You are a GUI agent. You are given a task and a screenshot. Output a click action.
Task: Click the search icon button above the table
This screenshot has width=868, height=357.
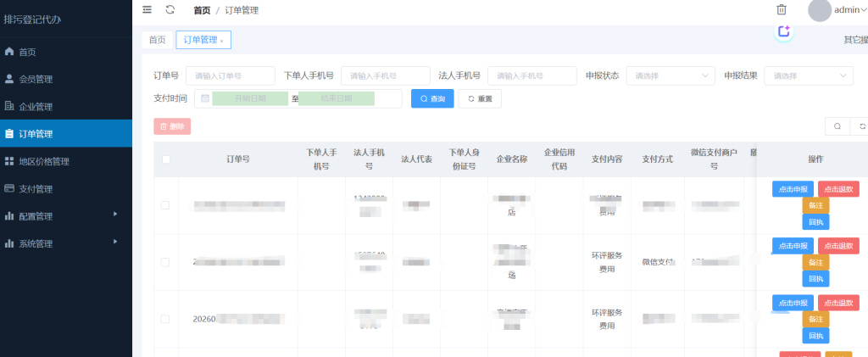pos(837,126)
